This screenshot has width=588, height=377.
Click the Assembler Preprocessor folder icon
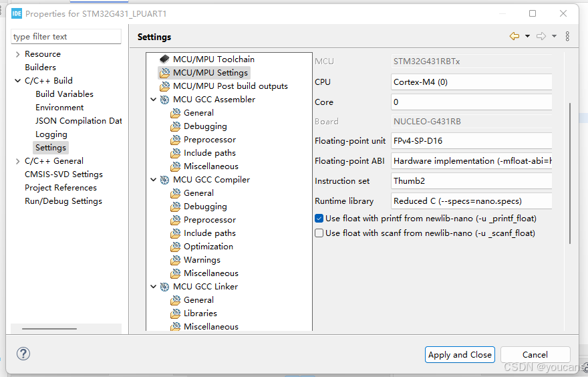(x=175, y=140)
